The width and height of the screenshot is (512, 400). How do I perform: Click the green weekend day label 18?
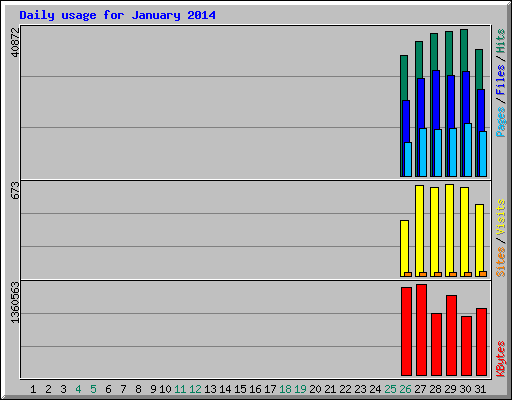(285, 389)
